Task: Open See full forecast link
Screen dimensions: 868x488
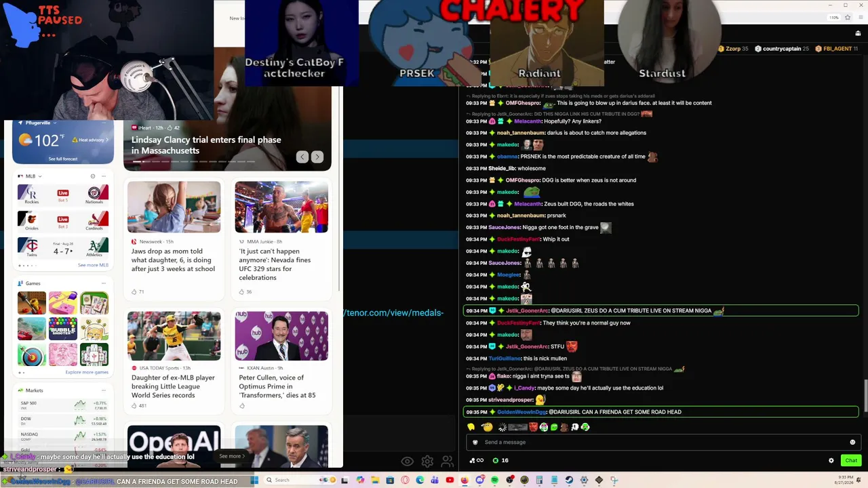Action: point(63,159)
